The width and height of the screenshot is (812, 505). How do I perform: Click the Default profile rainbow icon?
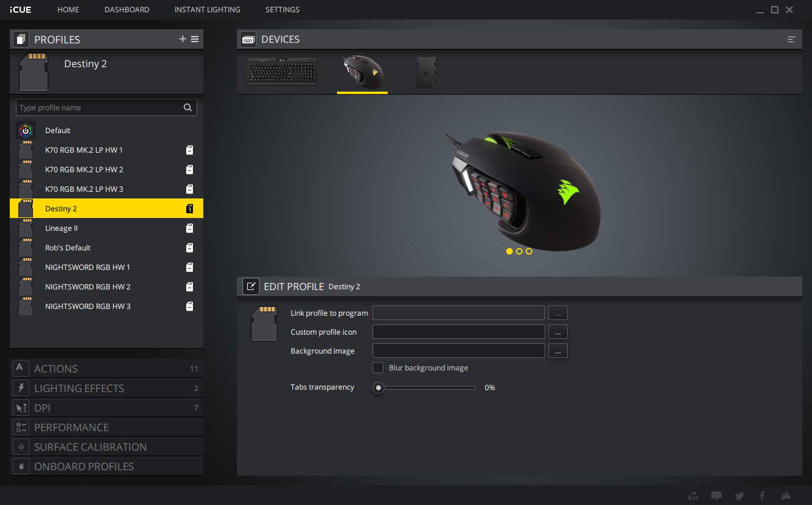(x=26, y=130)
